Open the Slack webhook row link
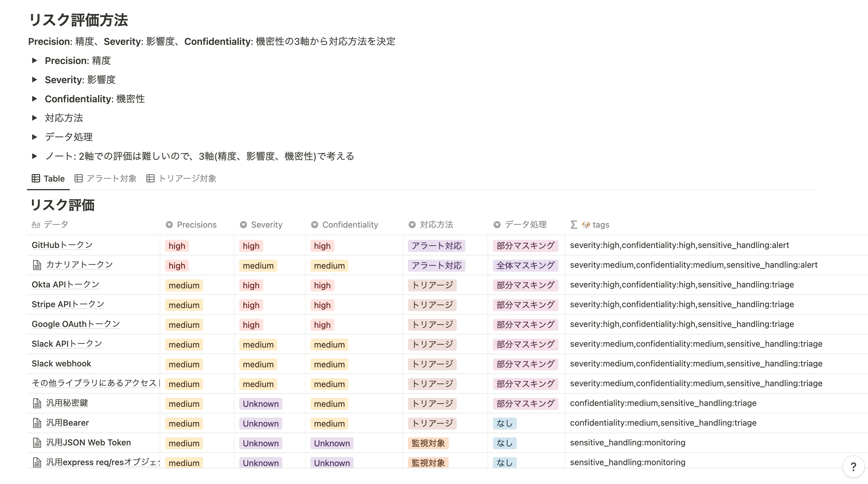This screenshot has width=868, height=484. click(61, 363)
